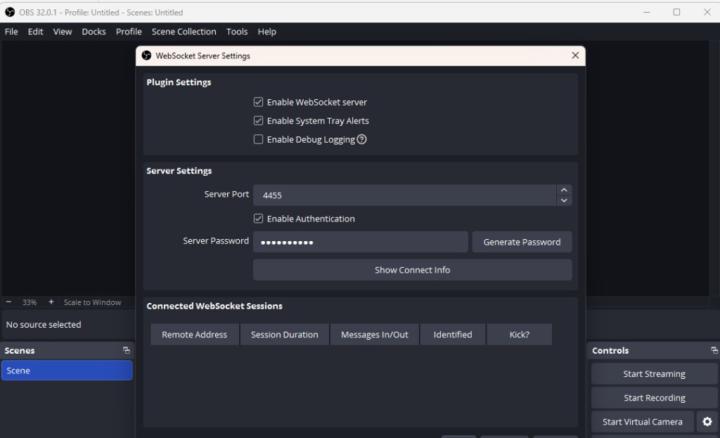Screen dimensions: 720x438
Task: Open the Tools menu
Action: click(x=237, y=32)
